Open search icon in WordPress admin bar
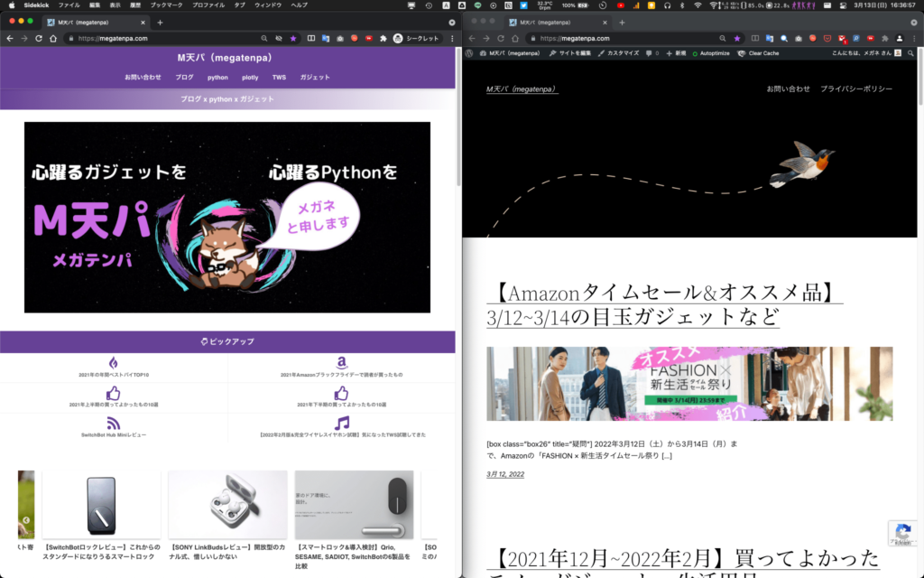The height and width of the screenshot is (578, 924). click(910, 53)
